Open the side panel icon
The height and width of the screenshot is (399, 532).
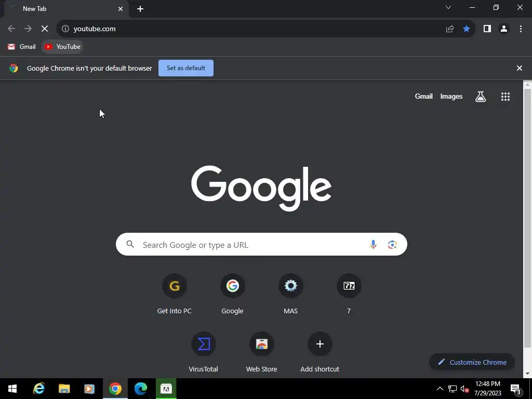click(x=487, y=29)
